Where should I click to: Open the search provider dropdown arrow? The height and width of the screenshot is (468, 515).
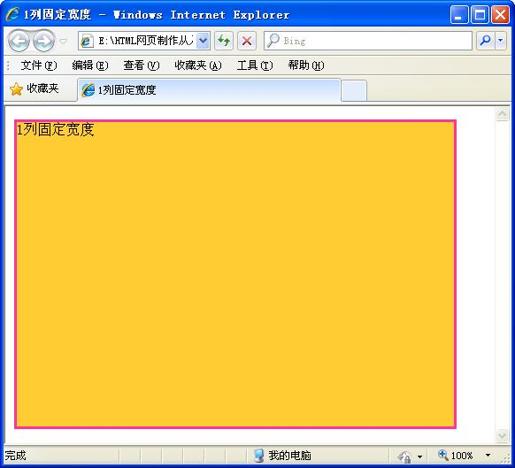point(501,41)
